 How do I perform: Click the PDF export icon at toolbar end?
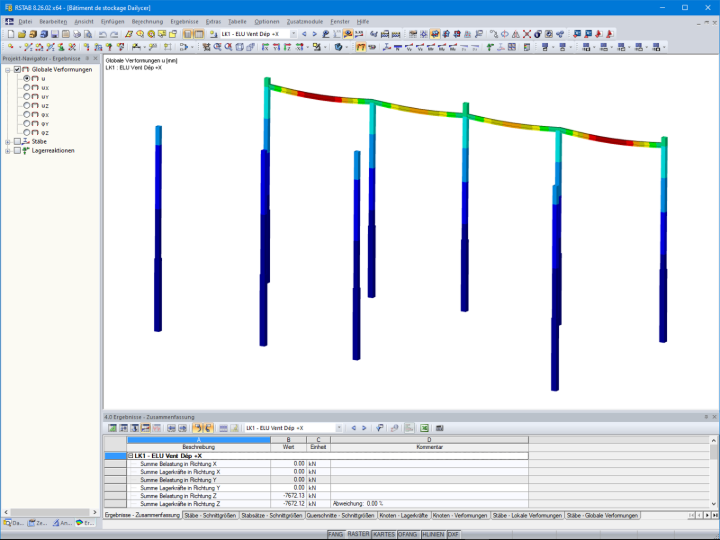(610, 34)
